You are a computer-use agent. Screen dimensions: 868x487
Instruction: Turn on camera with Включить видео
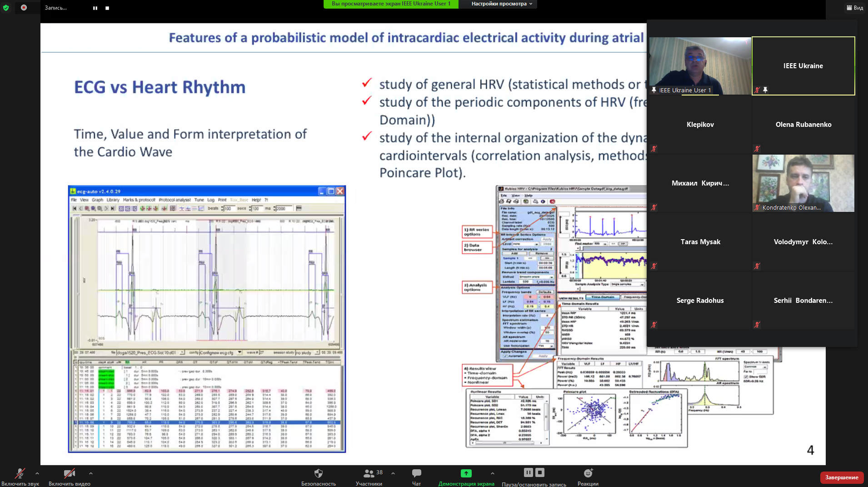click(70, 476)
